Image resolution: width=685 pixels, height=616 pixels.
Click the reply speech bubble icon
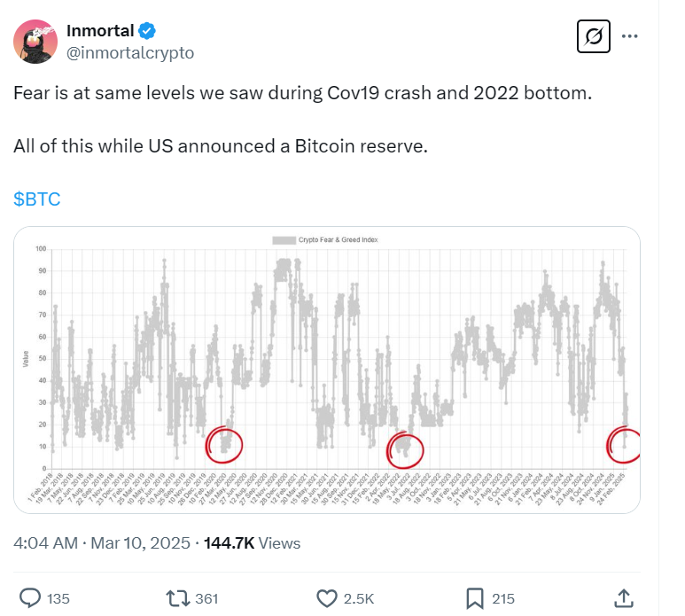tap(30, 597)
